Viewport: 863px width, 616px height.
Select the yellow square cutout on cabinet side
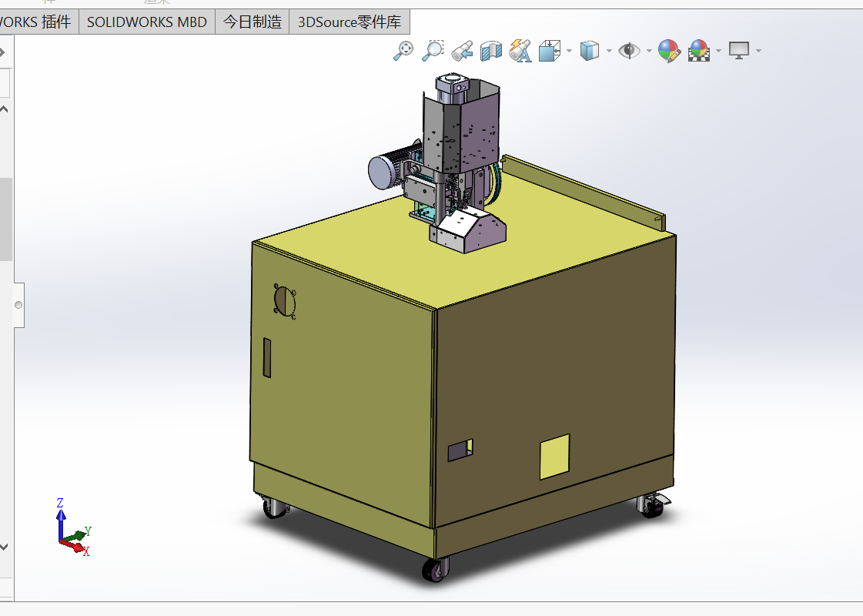pos(554,457)
